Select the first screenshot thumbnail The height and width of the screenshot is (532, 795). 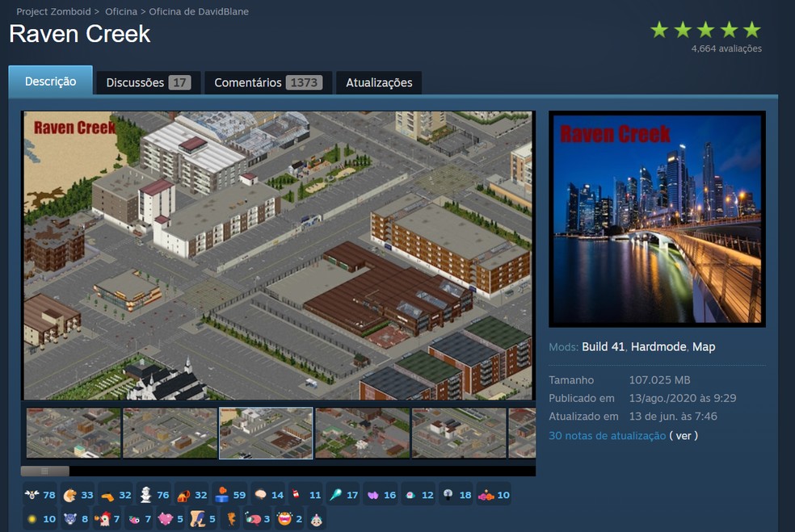[74, 434]
